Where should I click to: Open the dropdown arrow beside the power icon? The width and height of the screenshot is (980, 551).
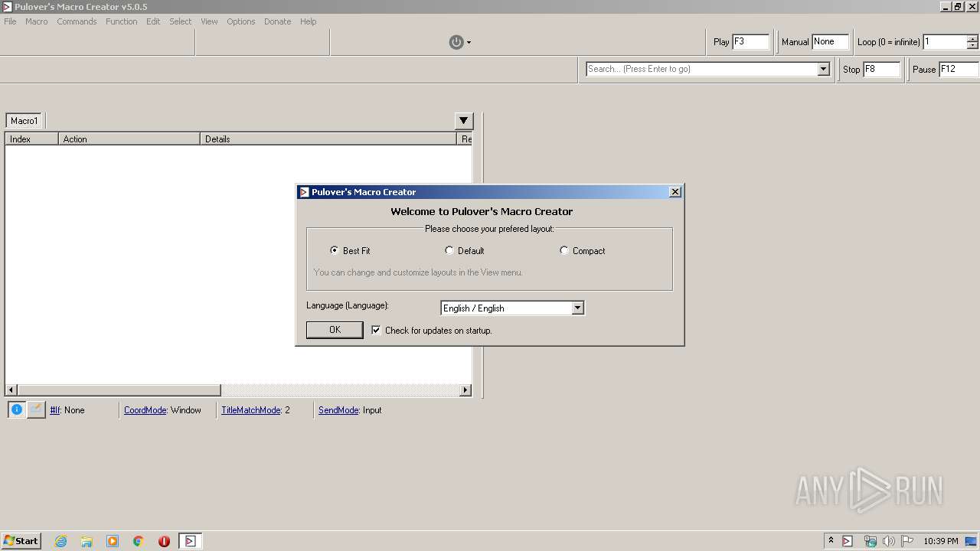pyautogui.click(x=469, y=43)
